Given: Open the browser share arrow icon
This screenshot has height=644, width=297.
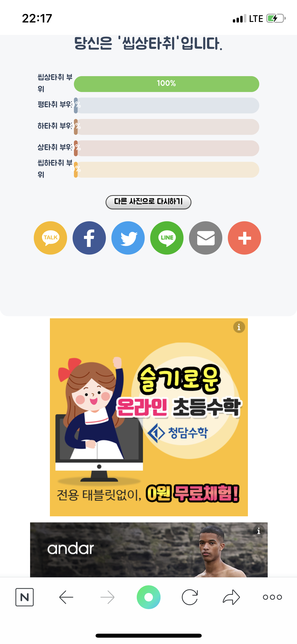Looking at the screenshot, I should click(x=231, y=597).
